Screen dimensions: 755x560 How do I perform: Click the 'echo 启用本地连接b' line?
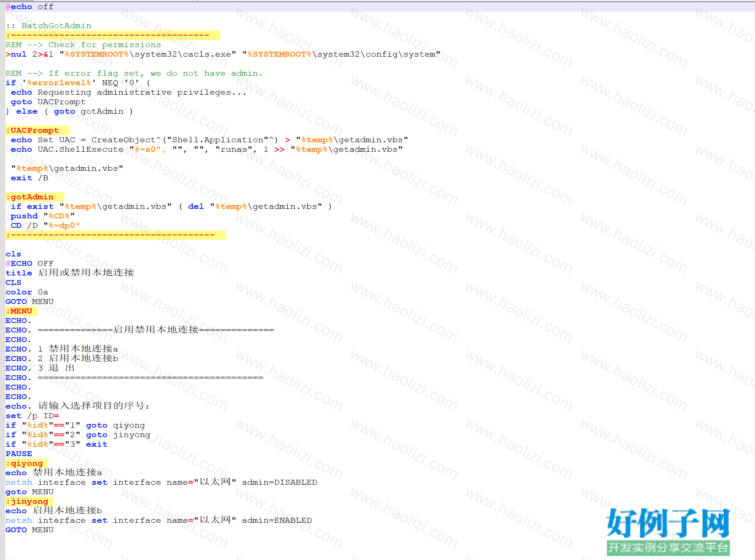(x=54, y=510)
